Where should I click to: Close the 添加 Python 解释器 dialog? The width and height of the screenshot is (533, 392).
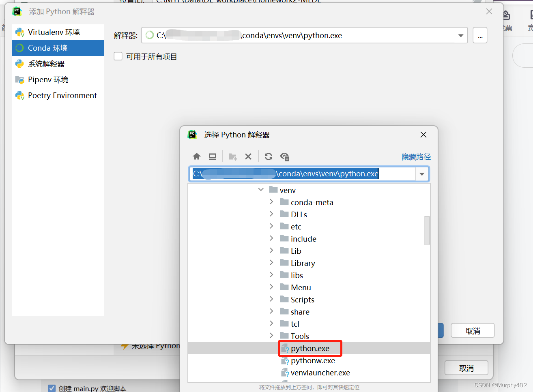click(489, 11)
